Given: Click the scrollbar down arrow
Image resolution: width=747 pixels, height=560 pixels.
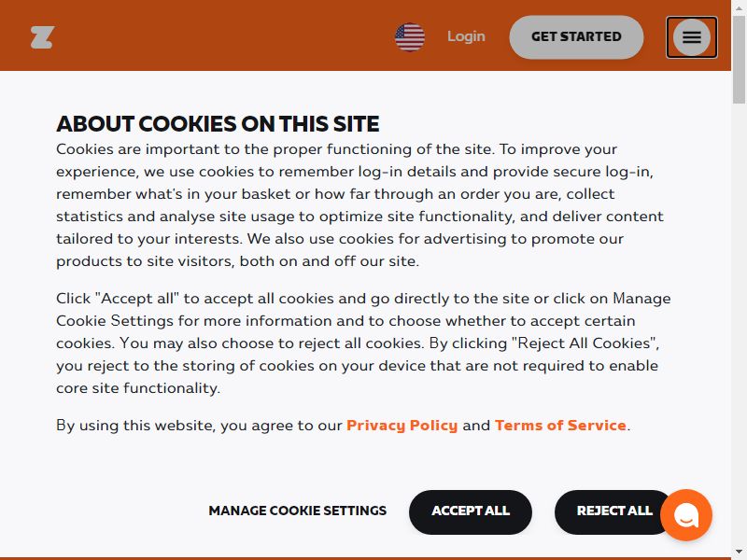Looking at the screenshot, I should [739, 553].
